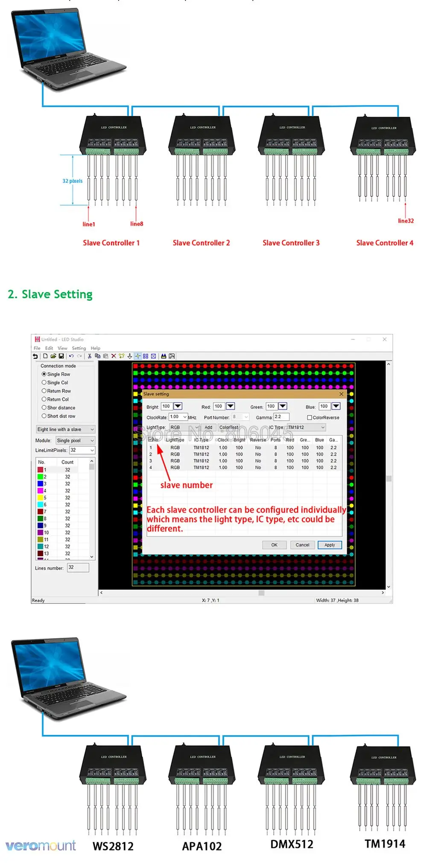Click the last toolbar icon after the binoculars
This screenshot has width=427, height=868.
172,356
